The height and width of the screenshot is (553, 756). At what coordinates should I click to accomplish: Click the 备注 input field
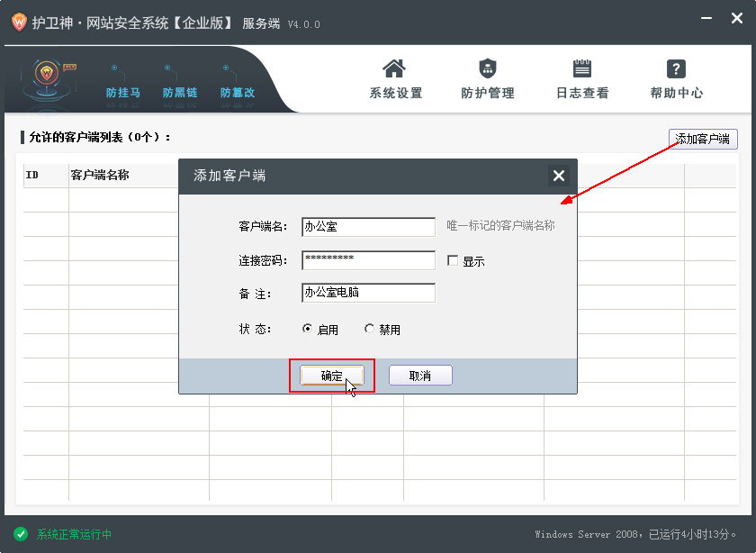(368, 293)
